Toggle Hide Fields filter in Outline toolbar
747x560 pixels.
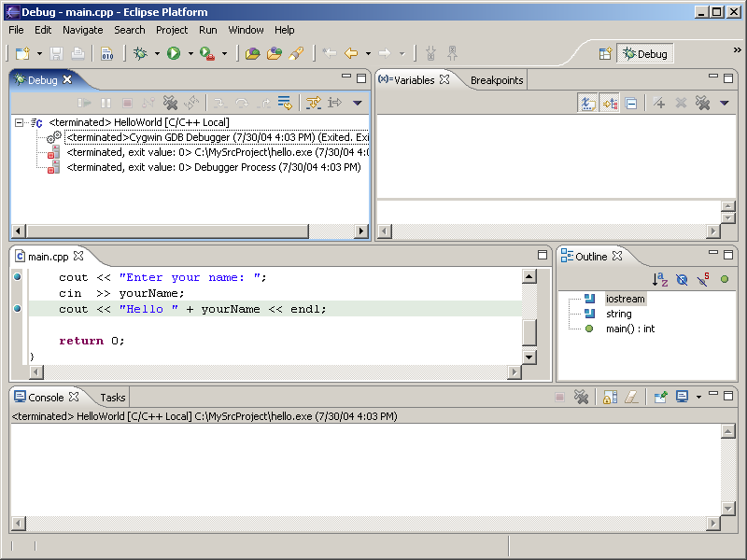tap(682, 279)
